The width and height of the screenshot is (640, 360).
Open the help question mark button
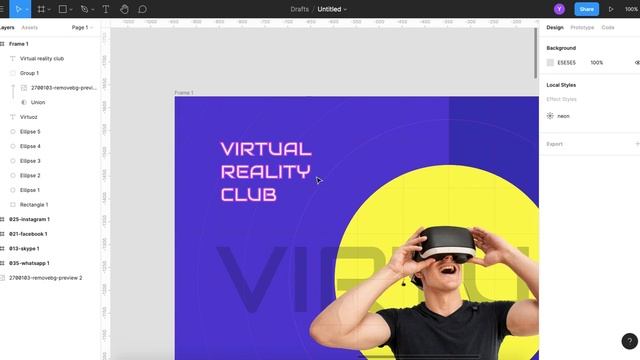coord(629,341)
